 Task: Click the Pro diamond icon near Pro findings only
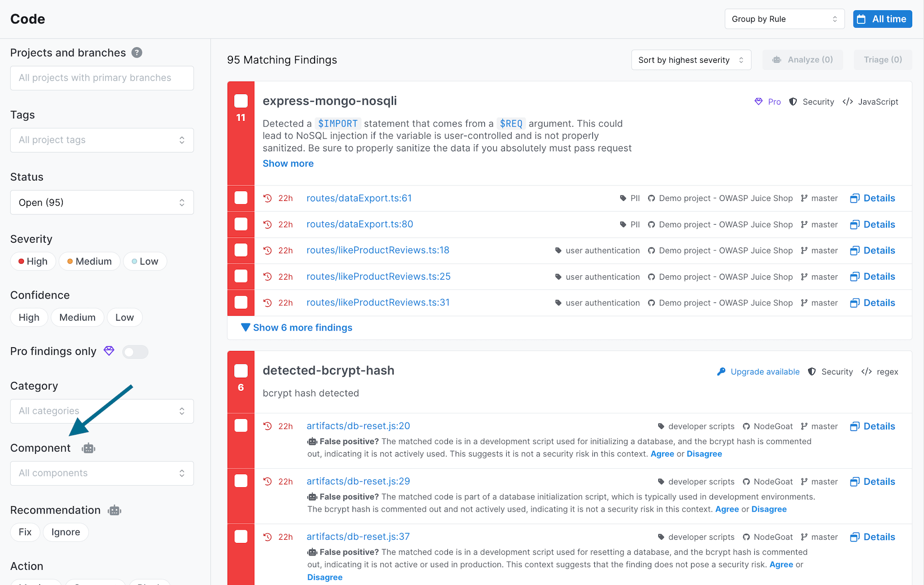[x=108, y=351]
